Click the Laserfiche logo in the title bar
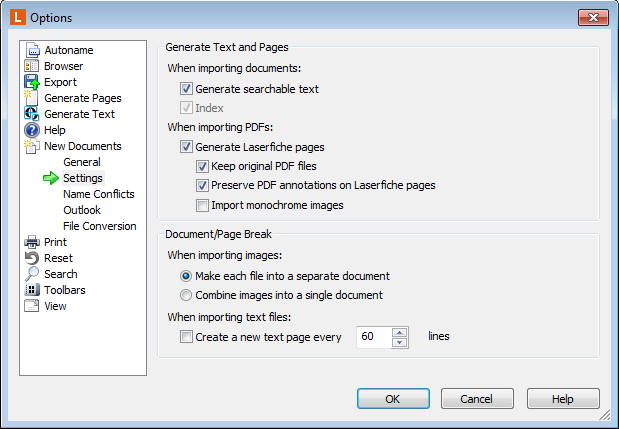 (x=18, y=18)
